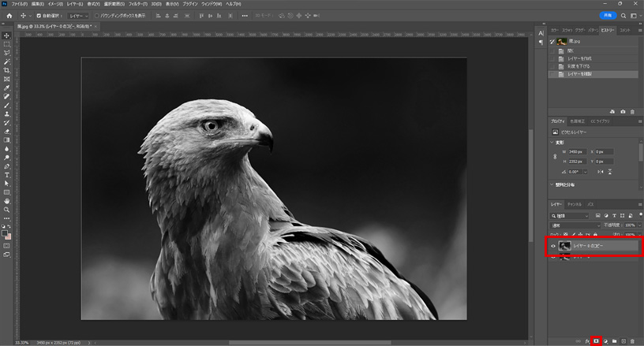Viewport: 644px width, 346px height.
Task: Open the layer filter 種類 dropdown
Action: pos(570,216)
